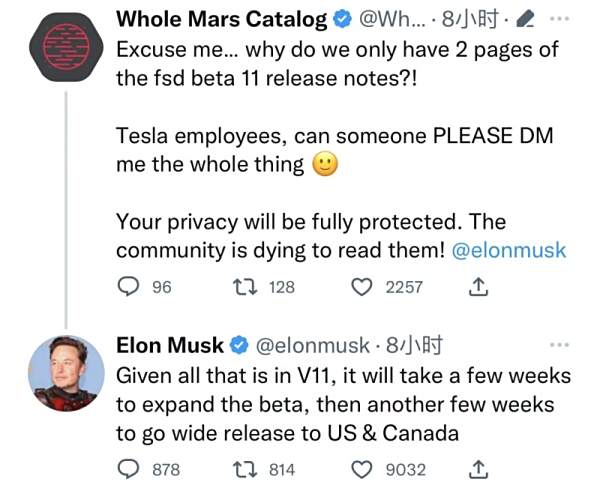
Task: Click the pencil edit icon in tweet header
Action: coord(528,19)
